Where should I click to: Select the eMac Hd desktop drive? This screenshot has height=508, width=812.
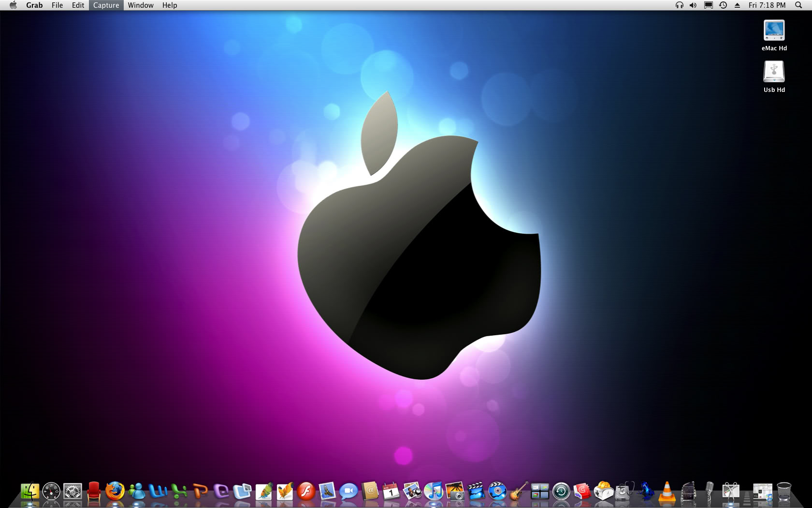[x=774, y=35]
